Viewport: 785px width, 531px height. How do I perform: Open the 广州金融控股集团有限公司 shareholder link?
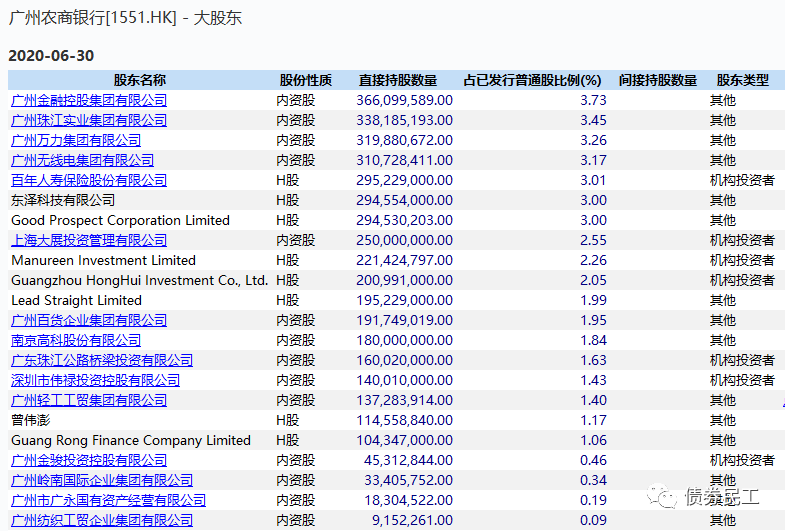coord(89,100)
